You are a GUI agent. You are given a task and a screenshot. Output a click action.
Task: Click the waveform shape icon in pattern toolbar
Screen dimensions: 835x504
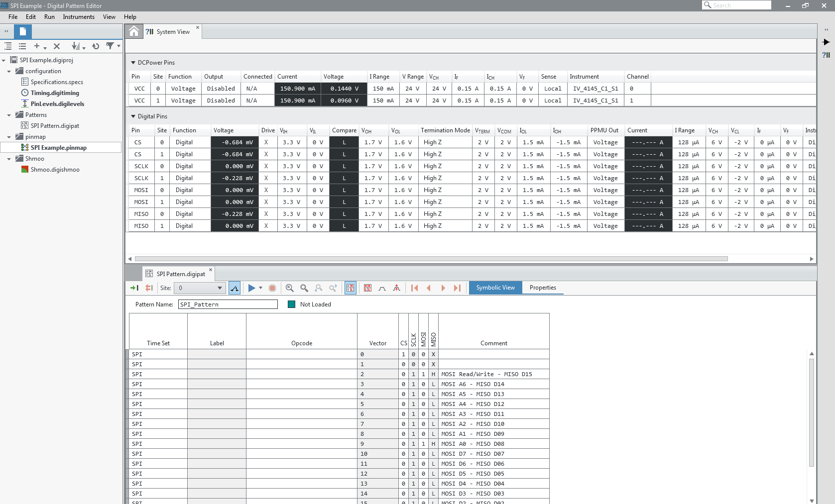(x=382, y=288)
